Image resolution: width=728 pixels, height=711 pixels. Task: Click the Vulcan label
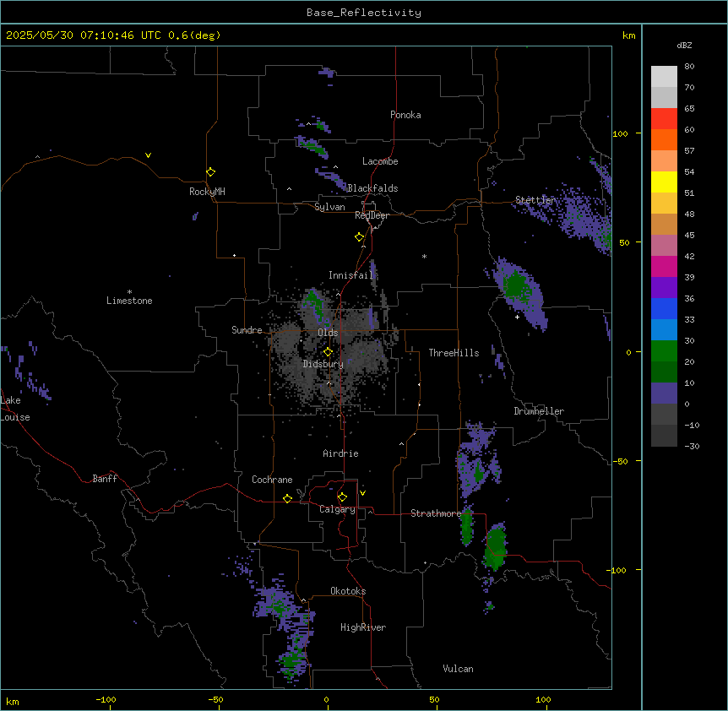[x=458, y=669]
